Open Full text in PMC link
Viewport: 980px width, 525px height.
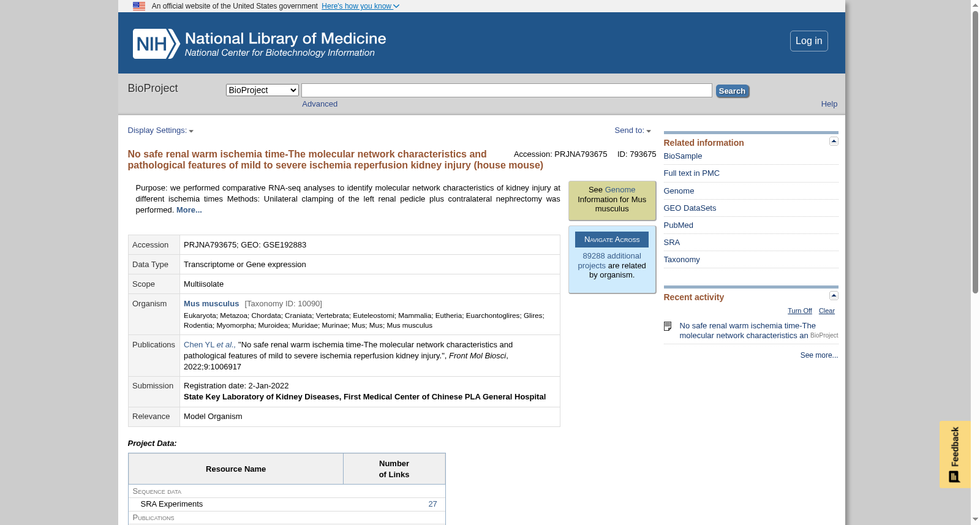point(692,173)
